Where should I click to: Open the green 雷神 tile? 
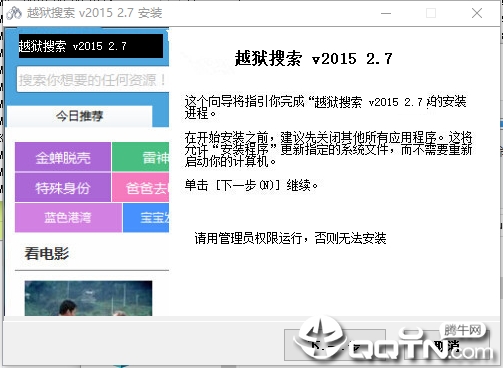pos(141,157)
